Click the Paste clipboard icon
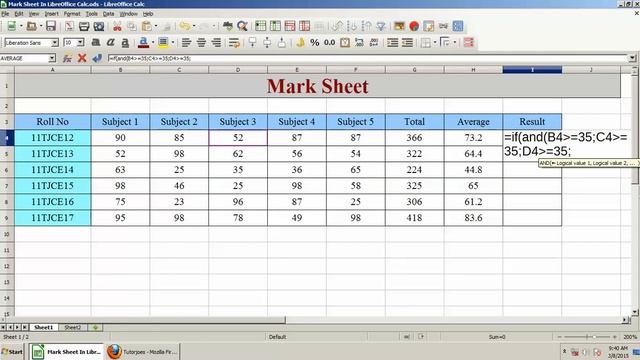This screenshot has width=640, height=360. 147,27
